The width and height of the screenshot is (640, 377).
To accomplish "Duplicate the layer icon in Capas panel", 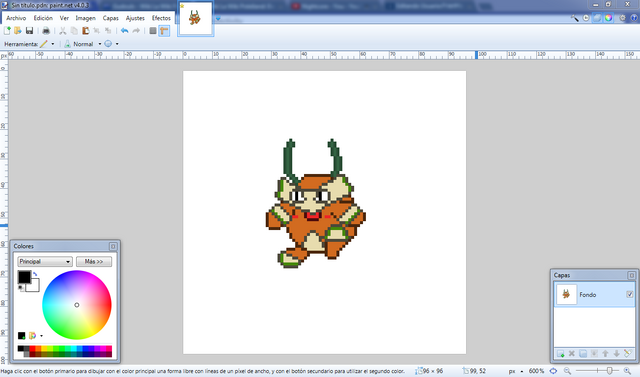I will 583,354.
